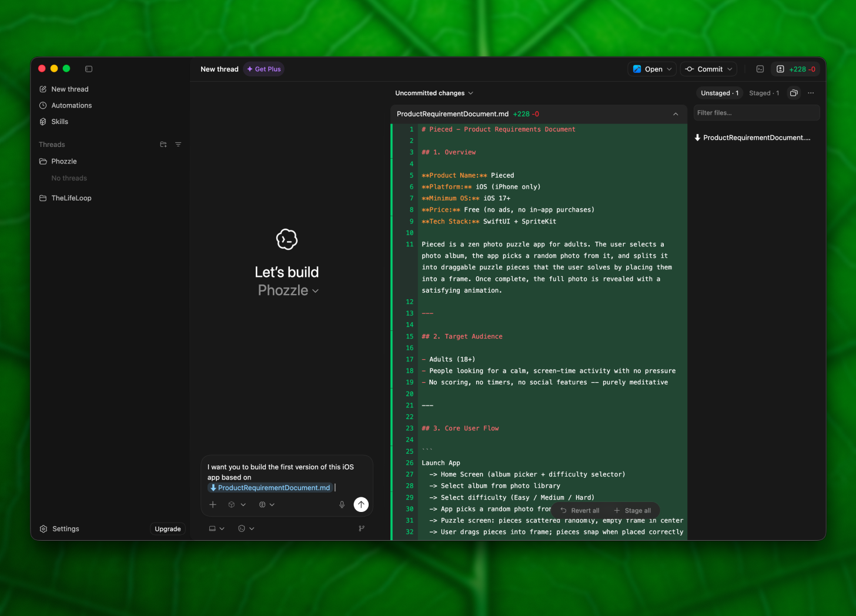Viewport: 856px width, 616px height.
Task: Click the Let's build logo icon
Action: (287, 239)
